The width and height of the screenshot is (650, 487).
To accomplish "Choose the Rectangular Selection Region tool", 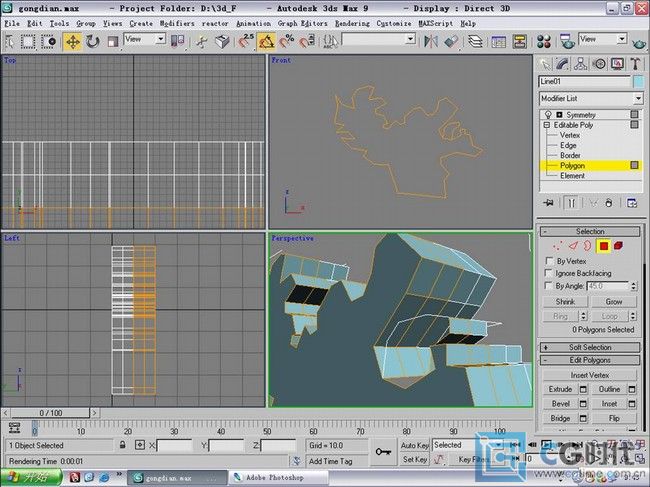I will pos(28,41).
